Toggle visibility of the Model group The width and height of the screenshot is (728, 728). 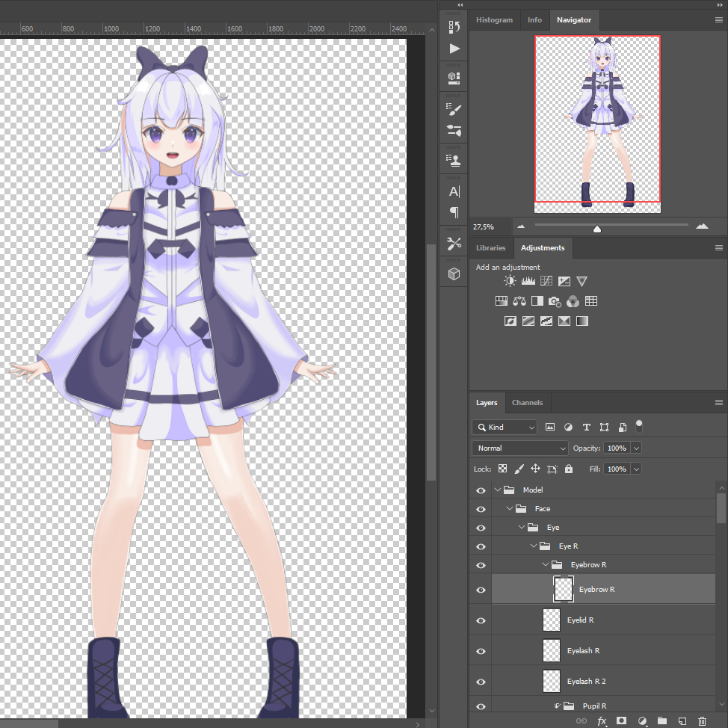point(481,490)
